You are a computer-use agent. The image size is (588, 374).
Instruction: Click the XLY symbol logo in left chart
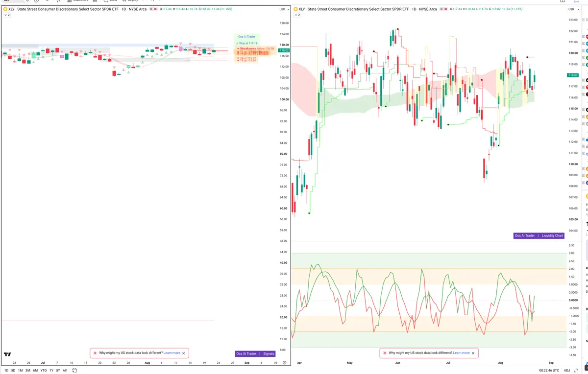coord(4,9)
